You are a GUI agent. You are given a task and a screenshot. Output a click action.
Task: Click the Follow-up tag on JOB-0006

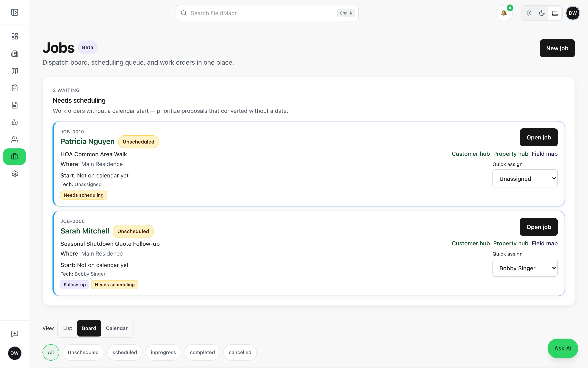75,285
